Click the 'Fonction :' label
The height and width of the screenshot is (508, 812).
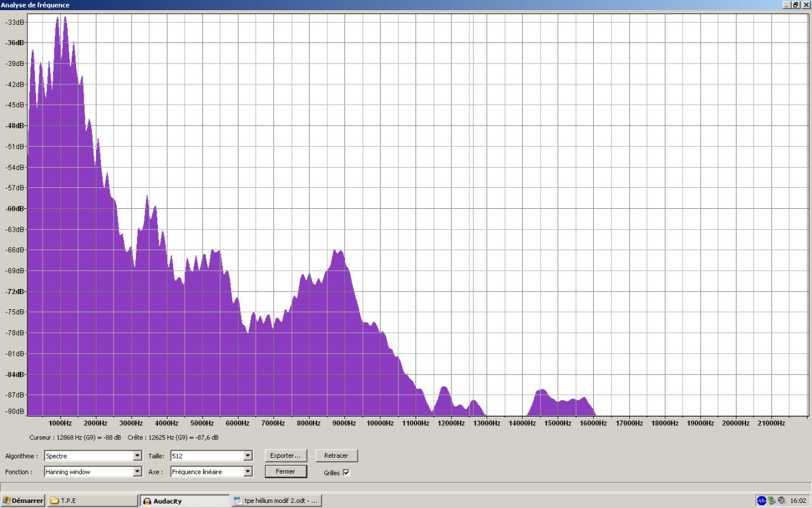18,472
